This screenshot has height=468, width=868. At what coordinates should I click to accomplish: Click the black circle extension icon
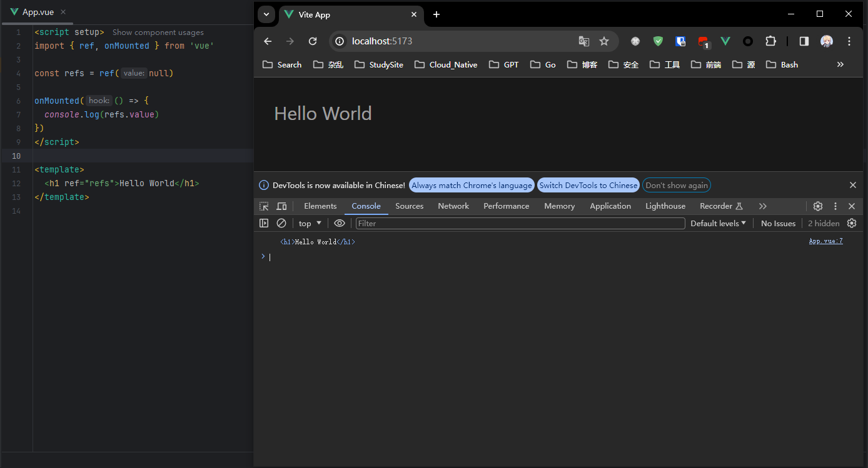tap(748, 41)
